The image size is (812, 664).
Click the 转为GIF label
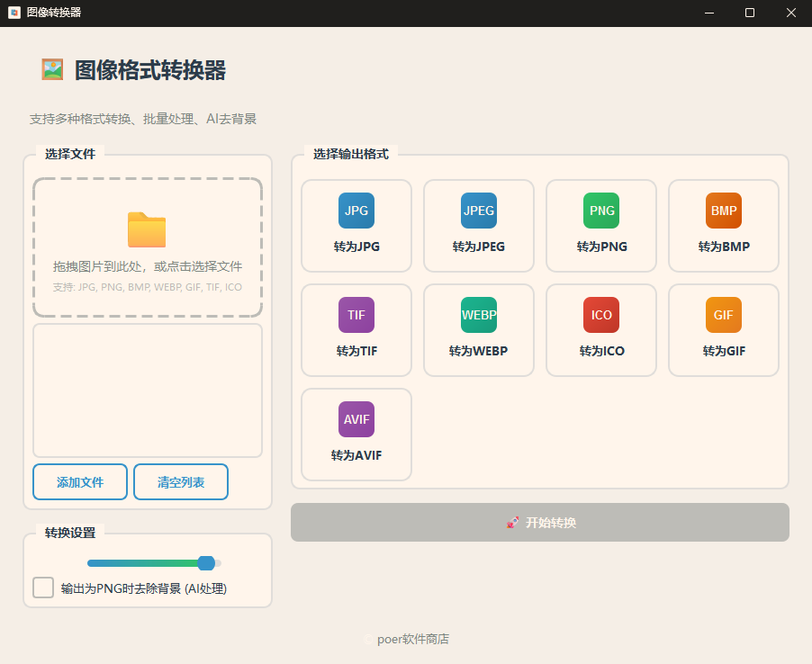724,352
